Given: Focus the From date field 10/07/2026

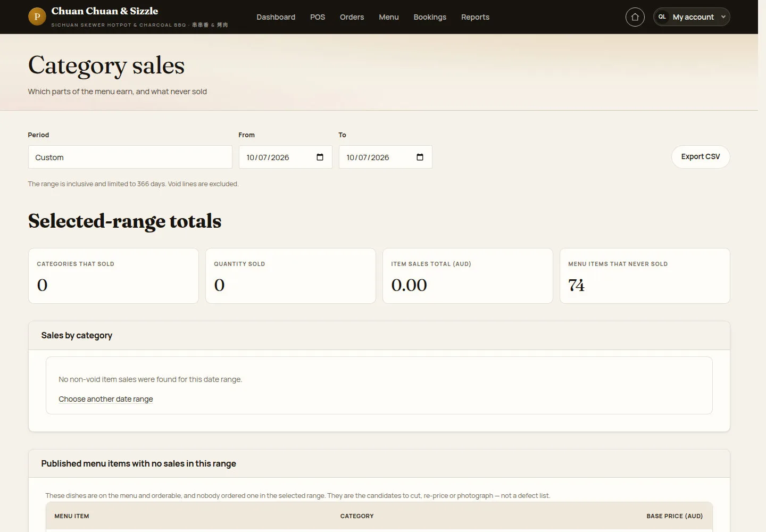Looking at the screenshot, I should 285,157.
